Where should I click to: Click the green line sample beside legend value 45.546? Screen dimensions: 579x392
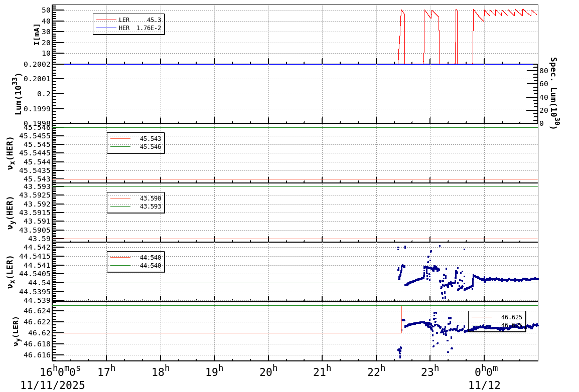[x=120, y=147]
